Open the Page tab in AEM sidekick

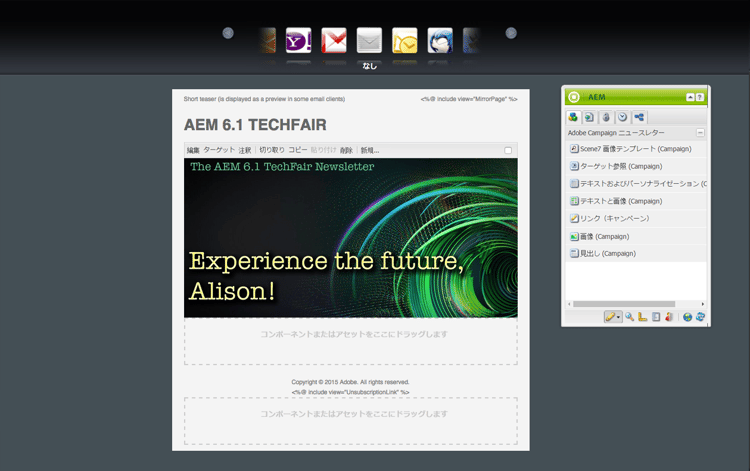coord(590,117)
